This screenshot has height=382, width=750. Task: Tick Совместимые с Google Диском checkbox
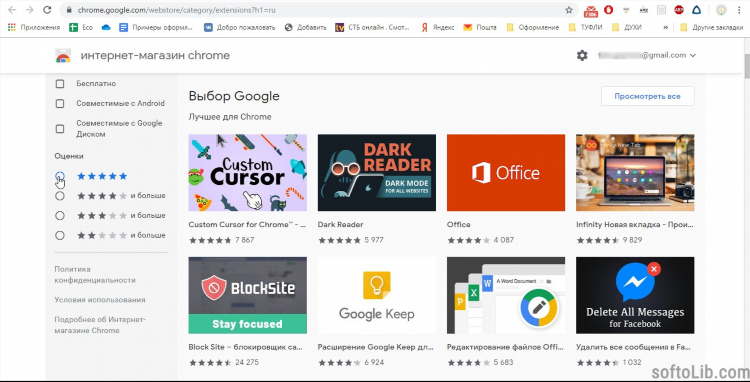(60, 129)
